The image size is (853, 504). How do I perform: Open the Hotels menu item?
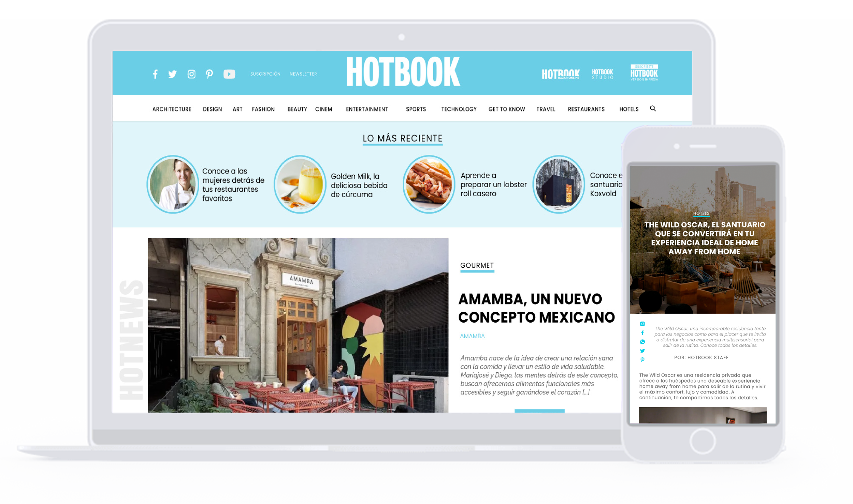tap(629, 109)
